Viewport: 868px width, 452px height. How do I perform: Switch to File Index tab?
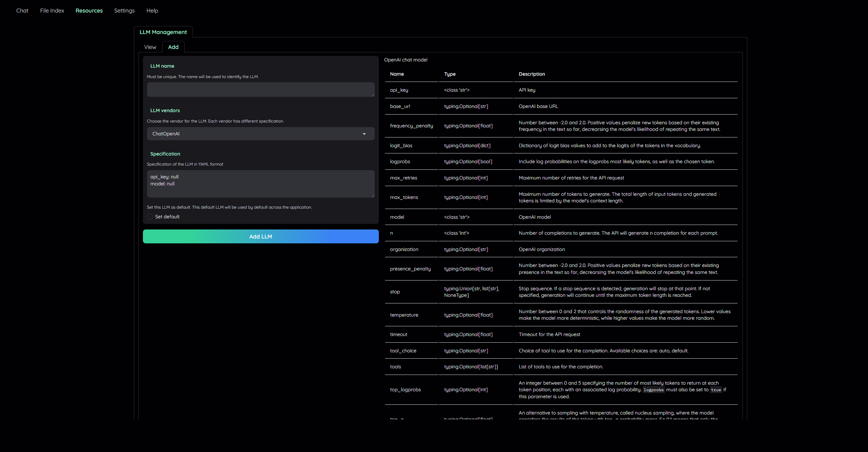coord(52,11)
